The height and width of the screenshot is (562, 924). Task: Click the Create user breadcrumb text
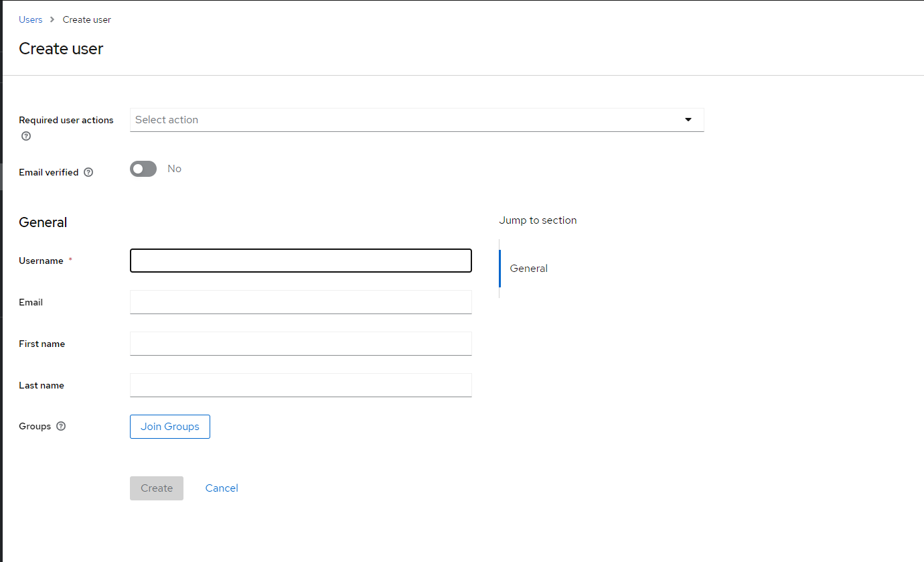pyautogui.click(x=87, y=19)
